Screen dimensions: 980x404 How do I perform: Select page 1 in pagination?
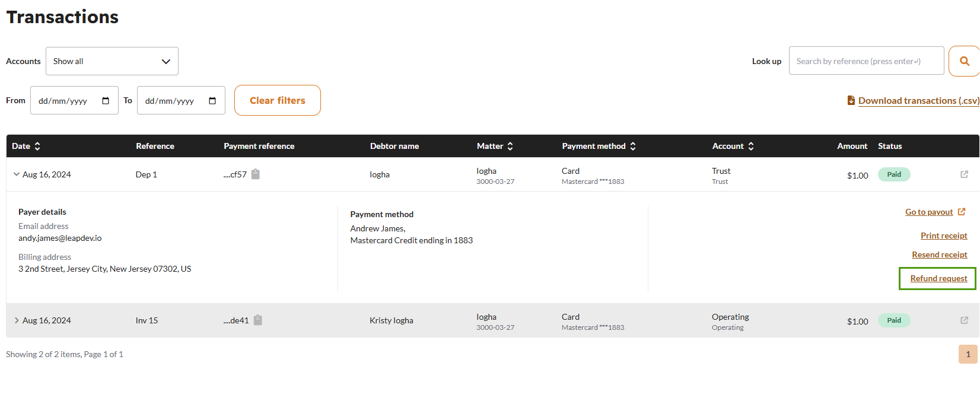click(968, 354)
